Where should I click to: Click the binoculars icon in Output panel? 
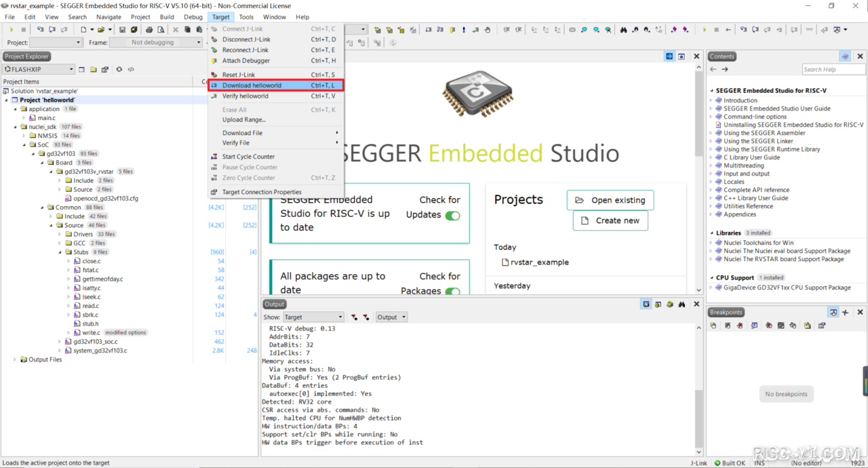682,305
